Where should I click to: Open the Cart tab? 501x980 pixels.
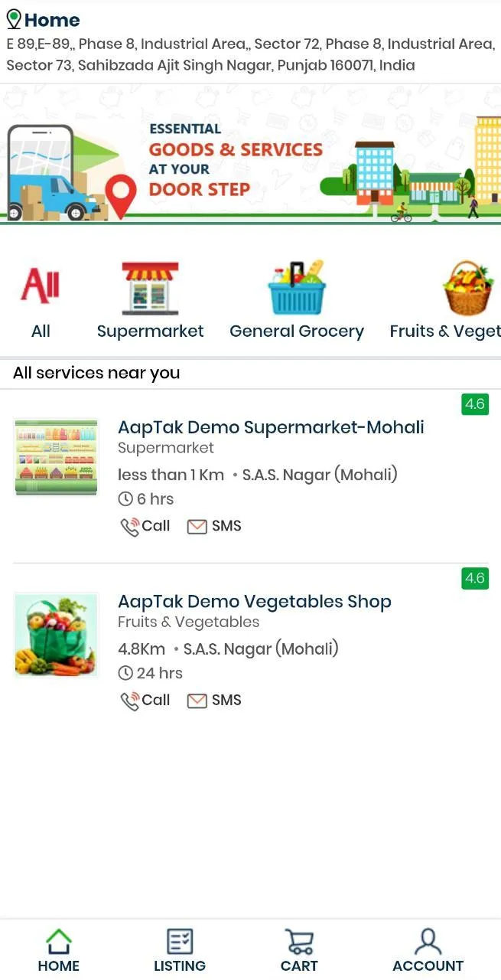click(299, 951)
